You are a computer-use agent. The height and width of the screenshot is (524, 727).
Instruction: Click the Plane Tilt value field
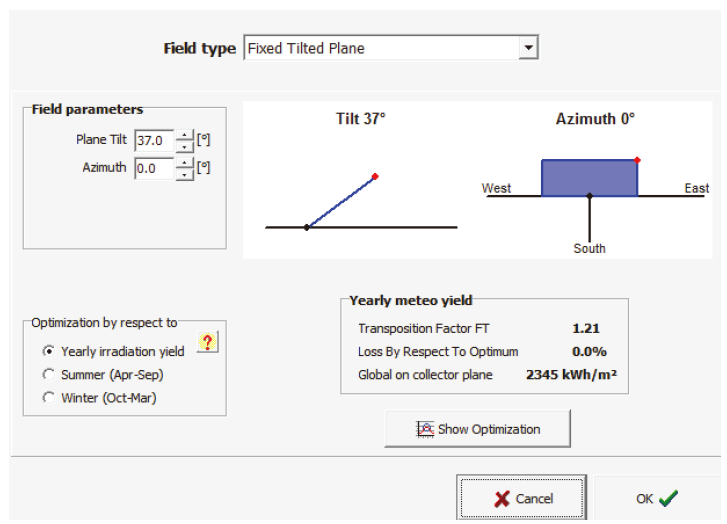click(x=154, y=141)
